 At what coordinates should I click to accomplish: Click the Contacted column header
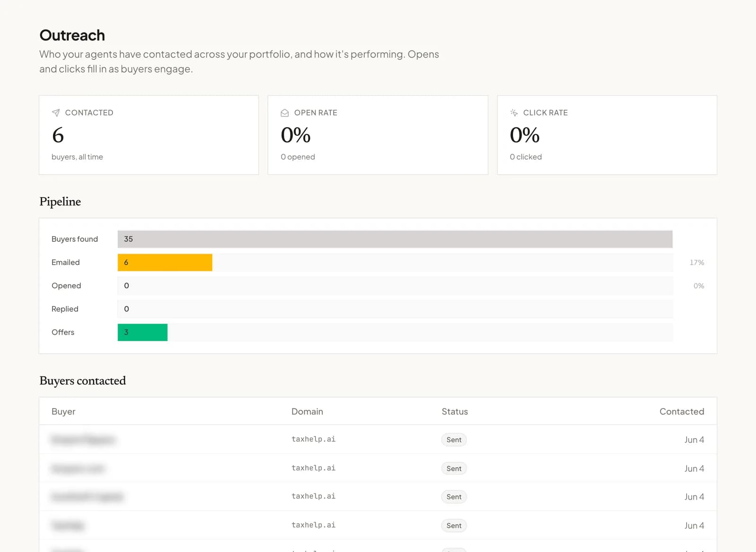[682, 412]
